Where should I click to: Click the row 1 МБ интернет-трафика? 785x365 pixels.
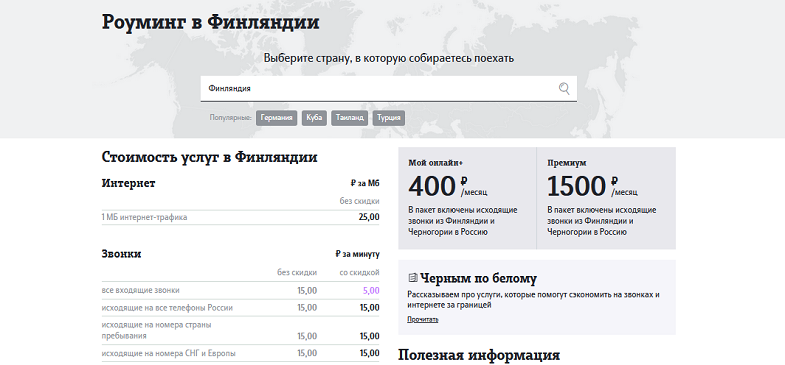coord(240,217)
